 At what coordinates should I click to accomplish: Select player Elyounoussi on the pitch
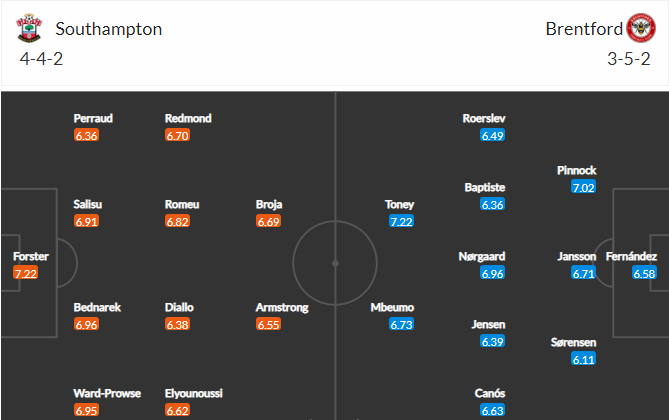tap(194, 393)
